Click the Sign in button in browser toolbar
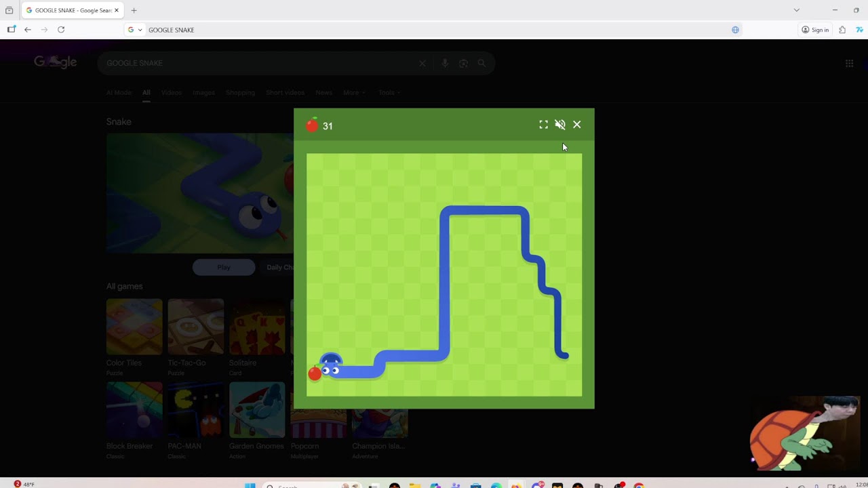The height and width of the screenshot is (488, 868). click(815, 30)
